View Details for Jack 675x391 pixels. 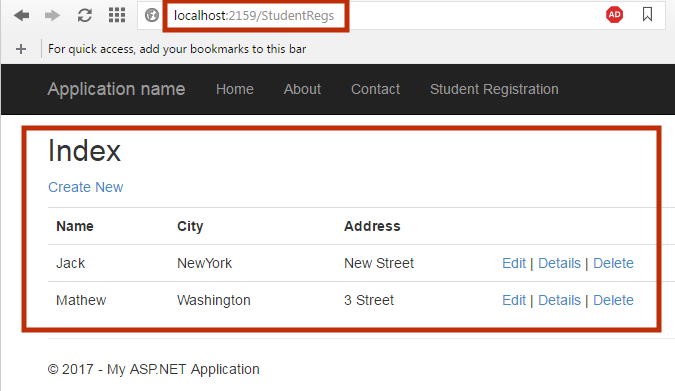click(559, 263)
